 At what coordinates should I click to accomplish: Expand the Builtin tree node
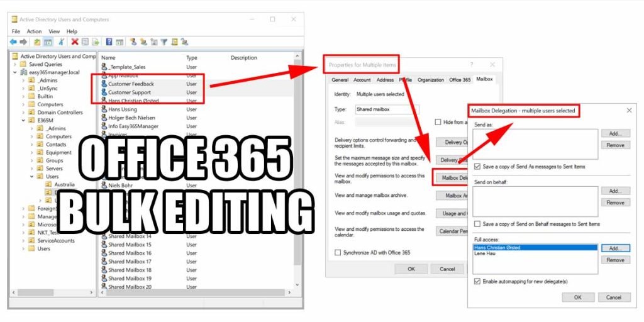pos(23,96)
